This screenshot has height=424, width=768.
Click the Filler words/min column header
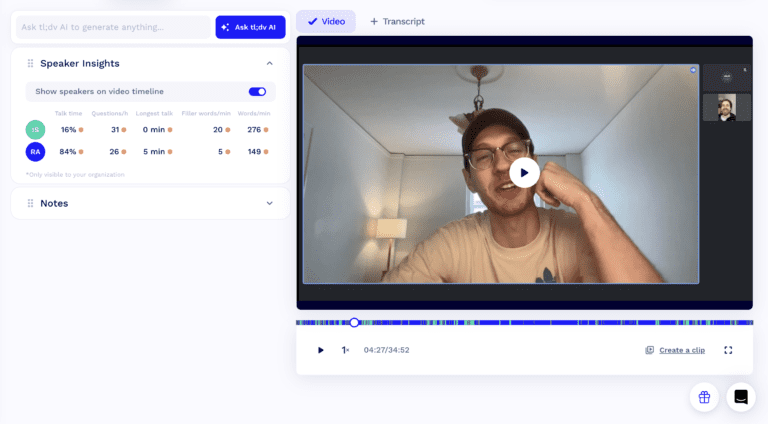coord(206,114)
